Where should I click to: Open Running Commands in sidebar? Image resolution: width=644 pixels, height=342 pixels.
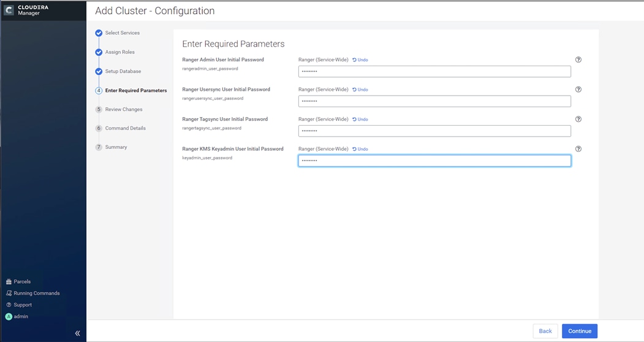(x=33, y=293)
